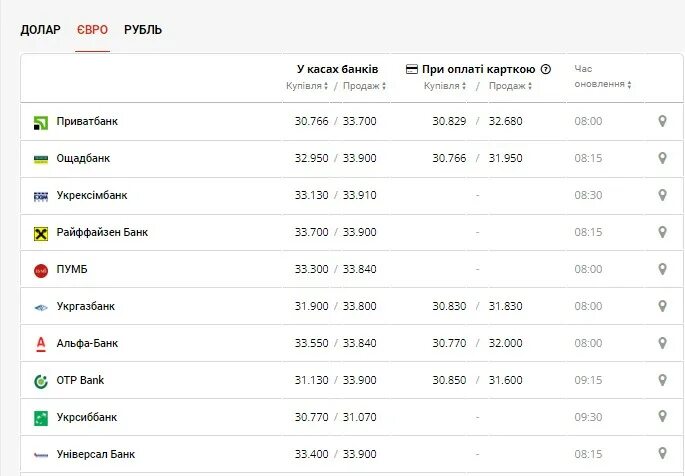The image size is (685, 476).
Task: Sort by card payment Продаж column
Action: tap(510, 86)
